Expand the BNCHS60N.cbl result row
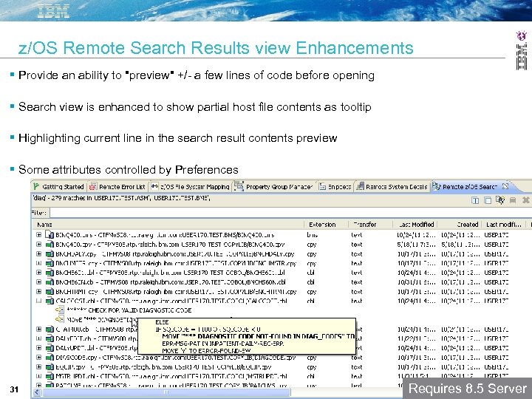This screenshot has width=532, height=399. [x=38, y=282]
